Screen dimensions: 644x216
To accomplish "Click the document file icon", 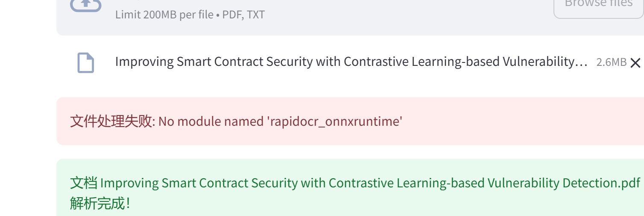I will pos(85,62).
